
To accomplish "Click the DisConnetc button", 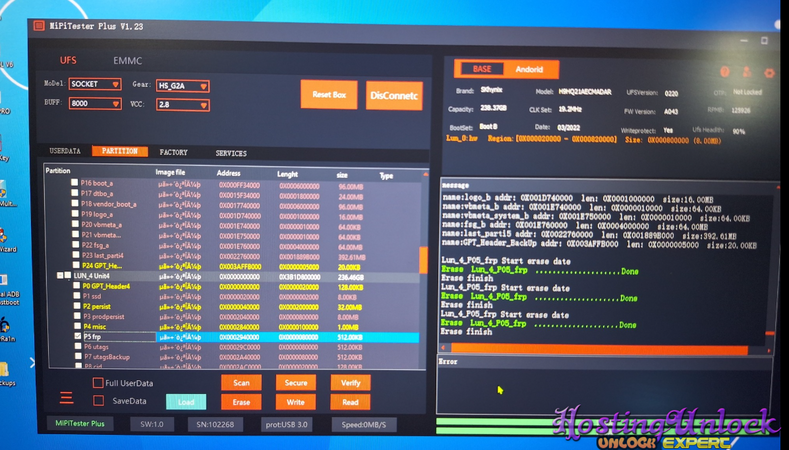I will (x=394, y=95).
